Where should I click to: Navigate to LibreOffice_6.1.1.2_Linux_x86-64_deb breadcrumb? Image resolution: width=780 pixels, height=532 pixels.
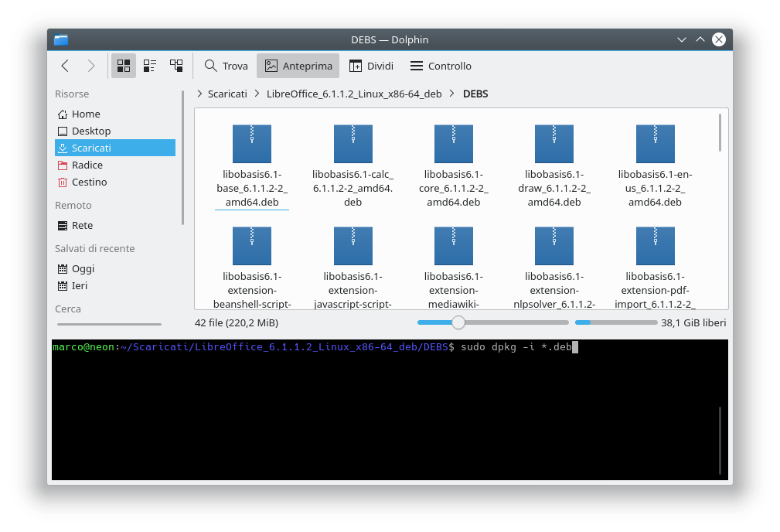point(354,94)
